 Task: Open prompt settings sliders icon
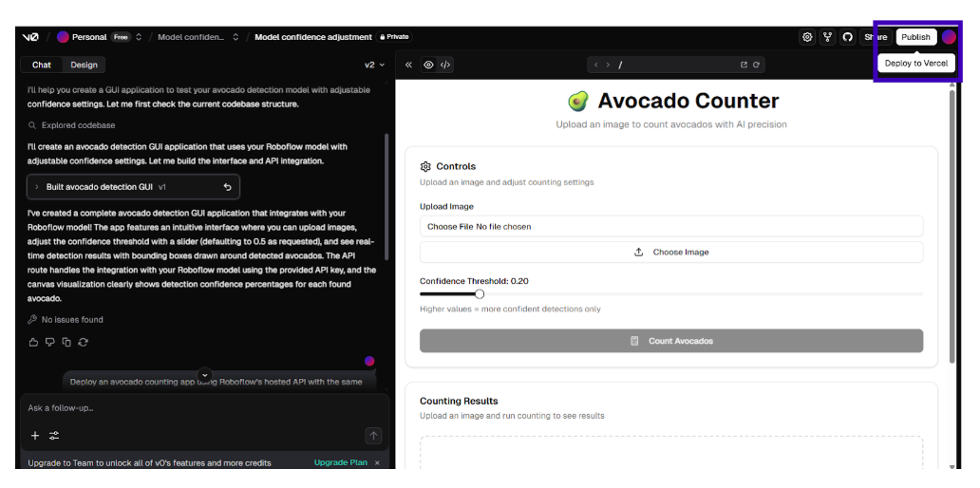pos(54,436)
